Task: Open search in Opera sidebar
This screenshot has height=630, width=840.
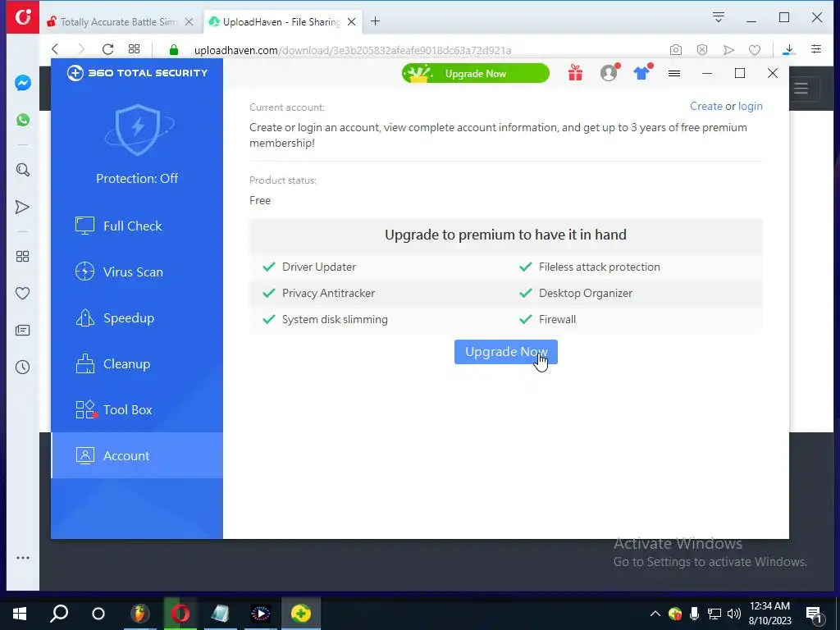Action: (x=22, y=171)
